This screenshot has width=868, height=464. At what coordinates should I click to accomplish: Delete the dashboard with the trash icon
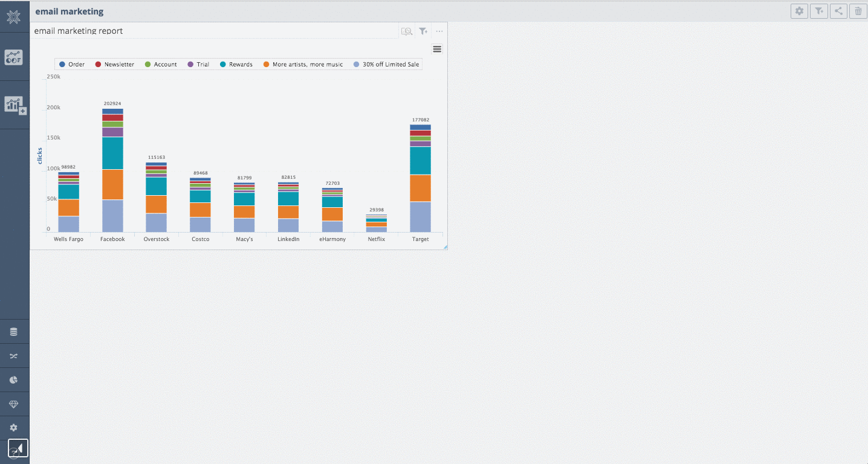(x=858, y=11)
